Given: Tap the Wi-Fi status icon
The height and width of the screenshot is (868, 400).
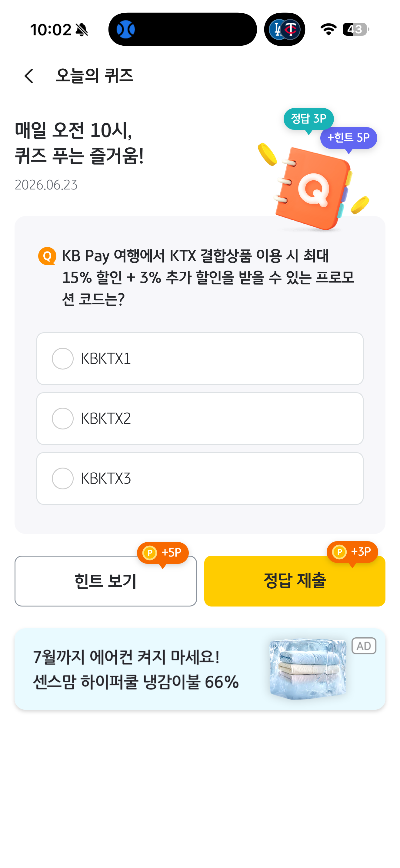Looking at the screenshot, I should click(x=328, y=29).
